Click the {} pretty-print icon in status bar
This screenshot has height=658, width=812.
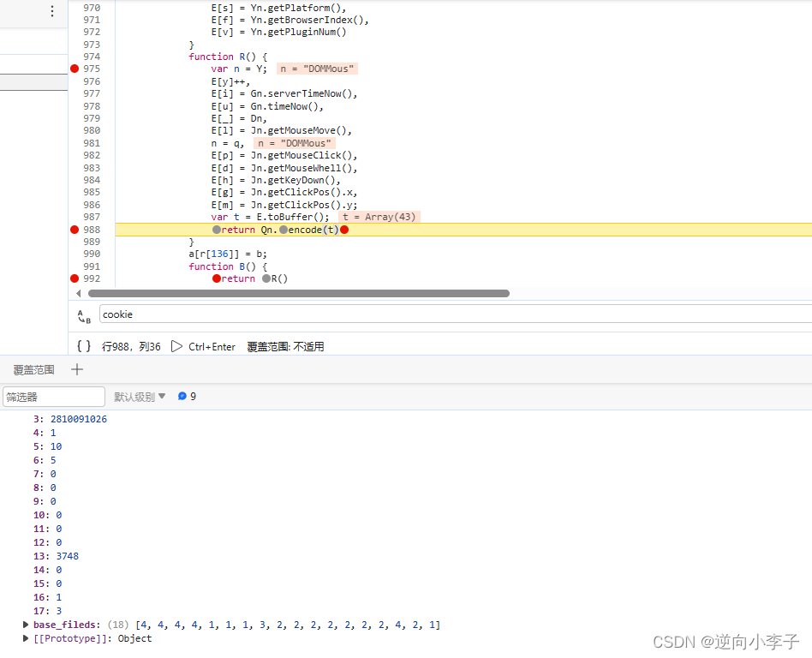click(83, 346)
